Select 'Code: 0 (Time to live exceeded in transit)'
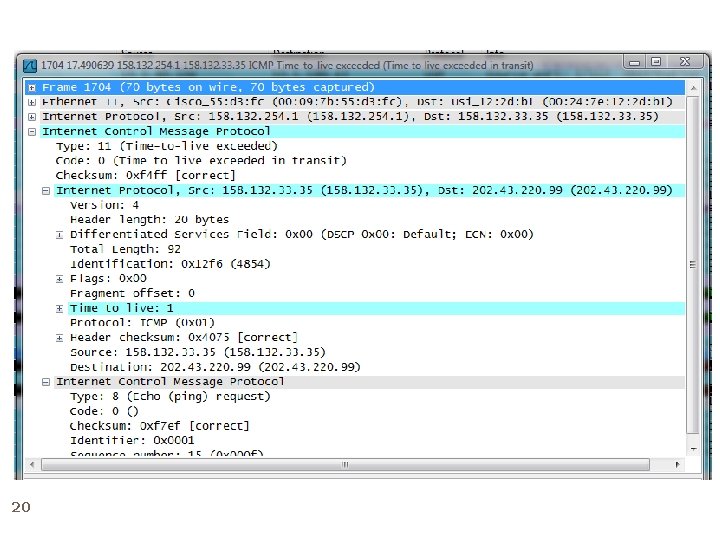This screenshot has width=720, height=540. click(201, 161)
